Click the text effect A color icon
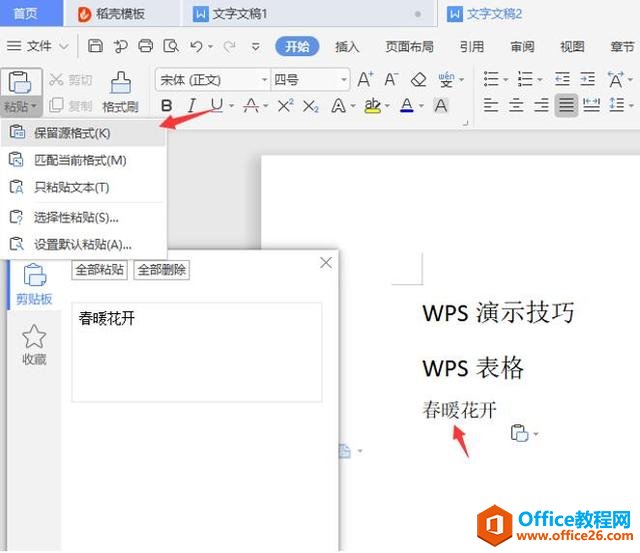This screenshot has width=640, height=553. [x=338, y=106]
